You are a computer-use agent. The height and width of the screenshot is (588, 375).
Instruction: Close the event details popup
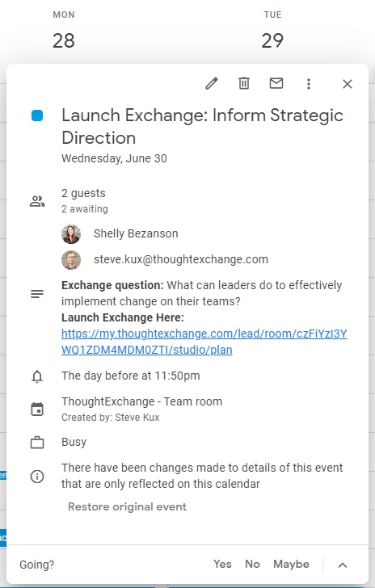348,84
